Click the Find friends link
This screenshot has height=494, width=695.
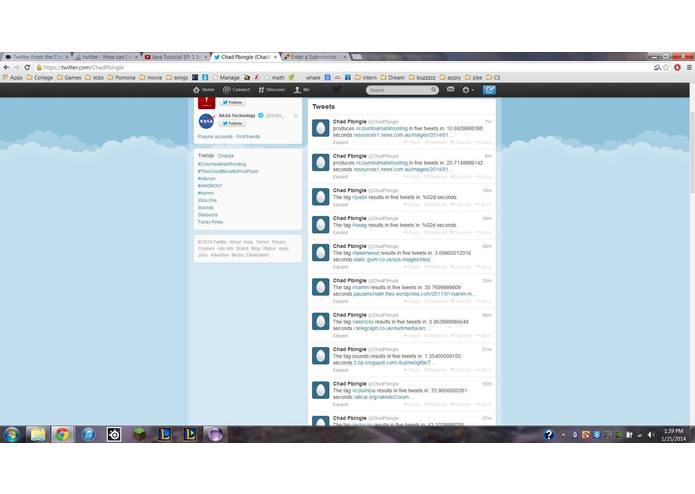[248, 136]
